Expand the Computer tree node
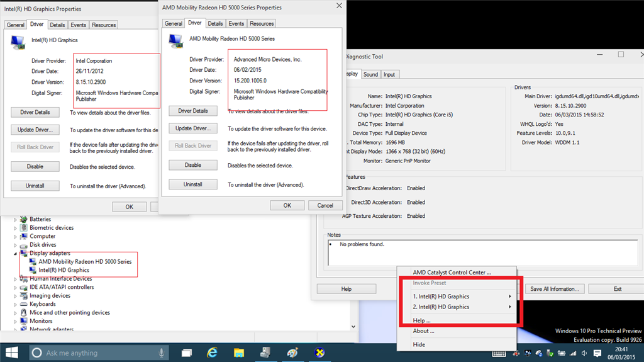The width and height of the screenshot is (644, 362). pyautogui.click(x=15, y=237)
